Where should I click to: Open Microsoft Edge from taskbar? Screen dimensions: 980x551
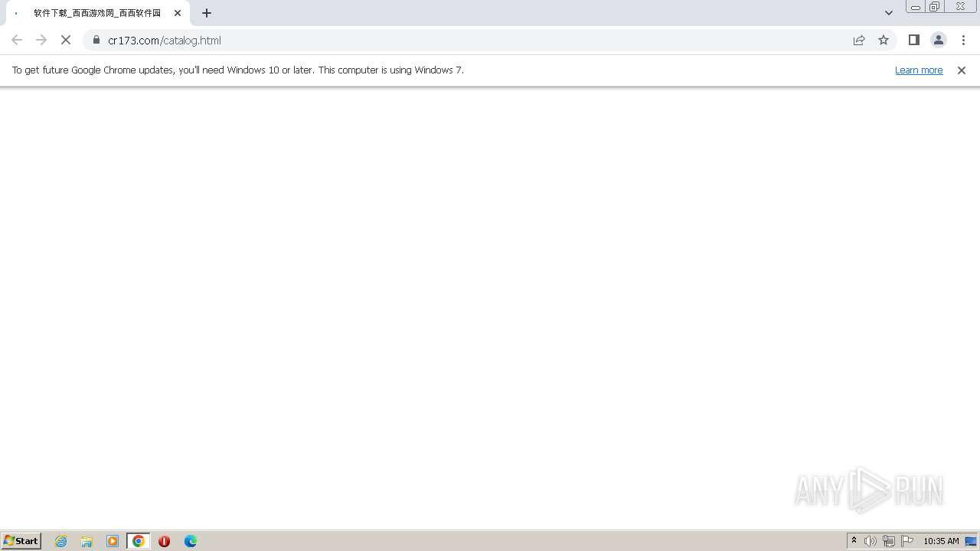click(x=191, y=541)
